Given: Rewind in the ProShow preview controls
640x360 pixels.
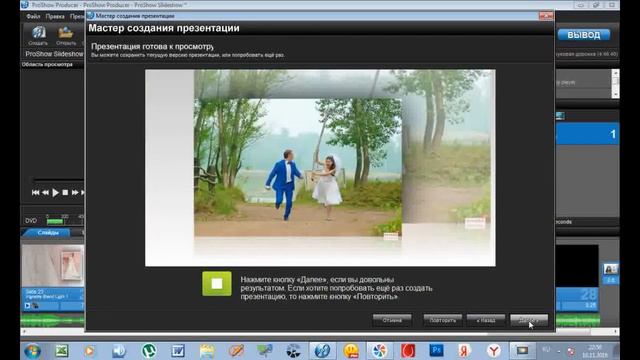Looking at the screenshot, I should 45,192.
